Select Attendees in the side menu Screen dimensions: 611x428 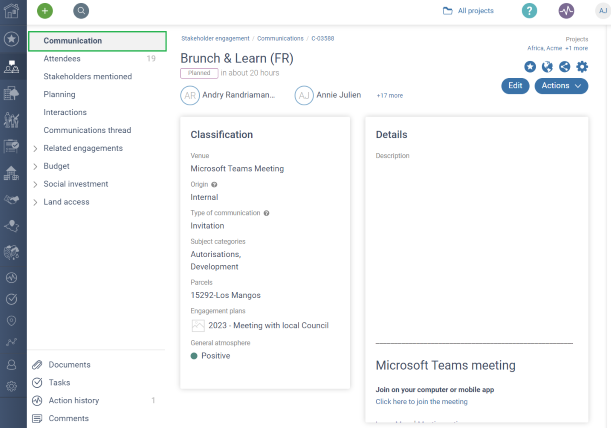[x=62, y=59]
